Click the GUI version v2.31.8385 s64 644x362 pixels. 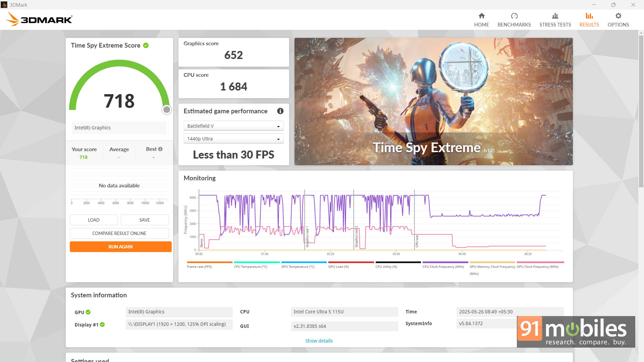(x=344, y=326)
